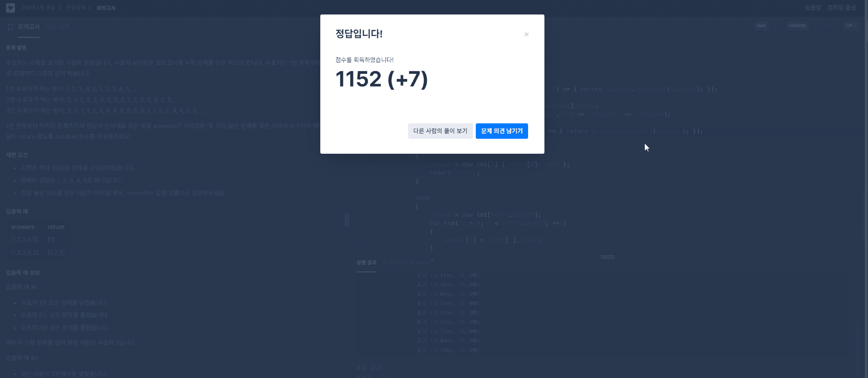This screenshot has height=378, width=868.
Task: Open the dark theme selector
Action: 761,26
